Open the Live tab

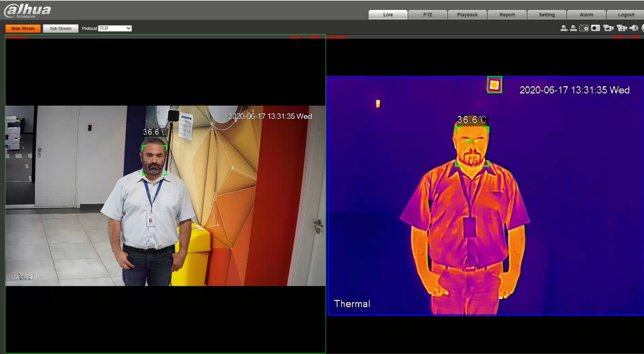388,15
